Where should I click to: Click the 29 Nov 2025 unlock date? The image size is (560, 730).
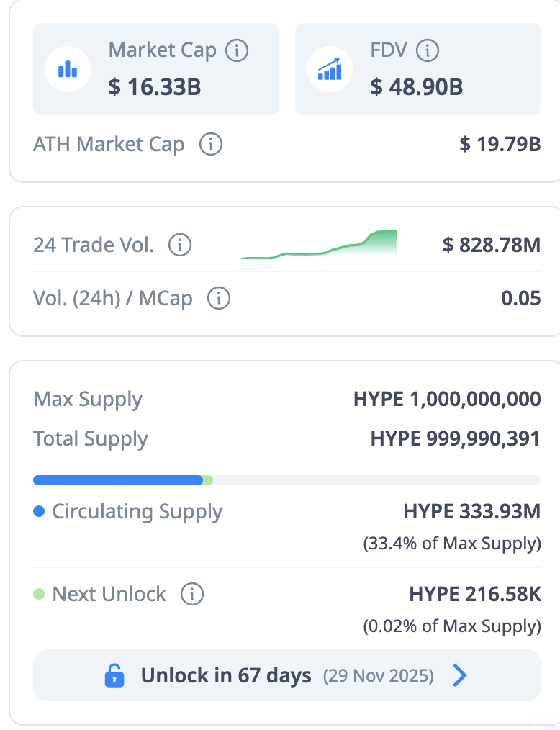click(x=379, y=676)
